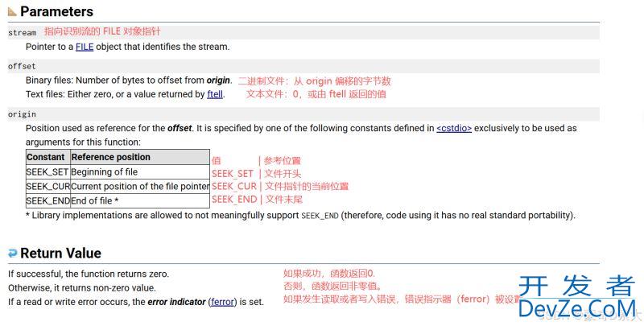Click the offset parameter name
This screenshot has height=326, width=644.
pyautogui.click(x=23, y=66)
